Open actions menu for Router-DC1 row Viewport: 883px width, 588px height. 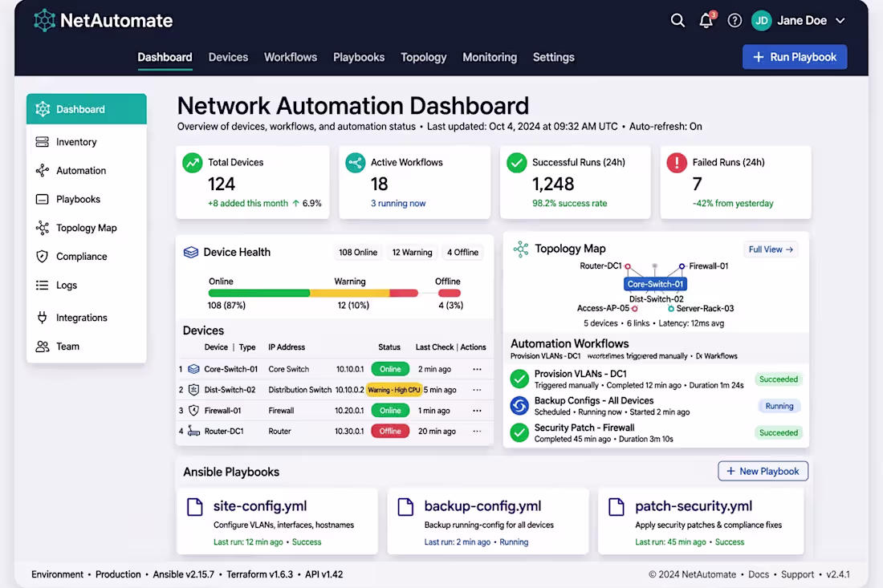pyautogui.click(x=477, y=431)
